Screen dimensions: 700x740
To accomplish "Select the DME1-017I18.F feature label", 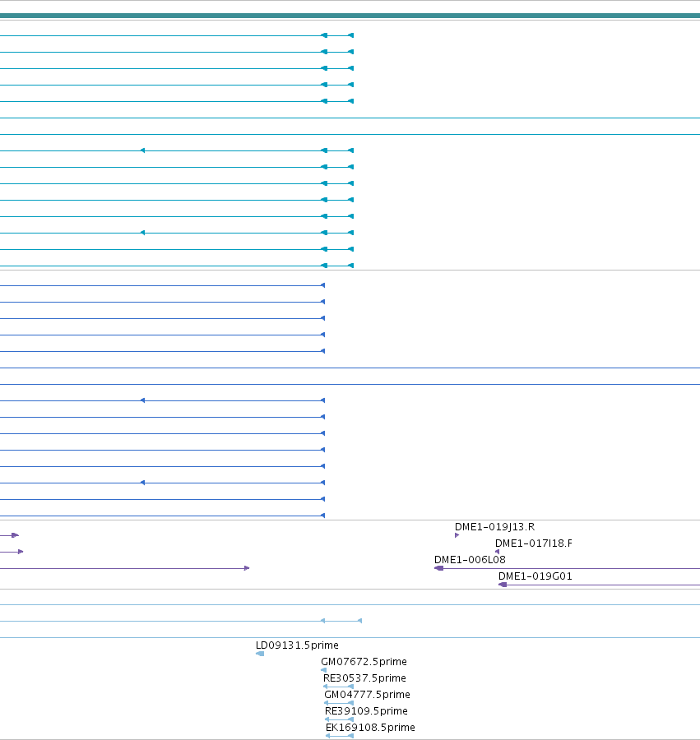I will coord(533,543).
